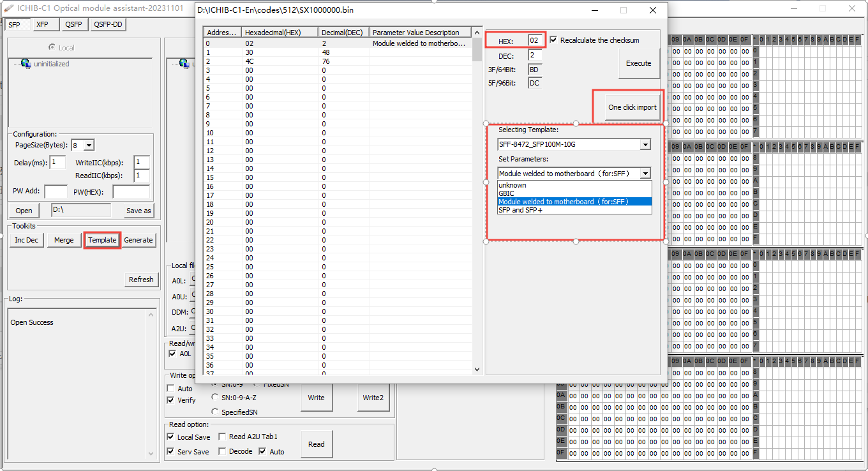Select the SN:0-9-A-Z radio button
Screen dimensions: 868x471
pos(215,398)
